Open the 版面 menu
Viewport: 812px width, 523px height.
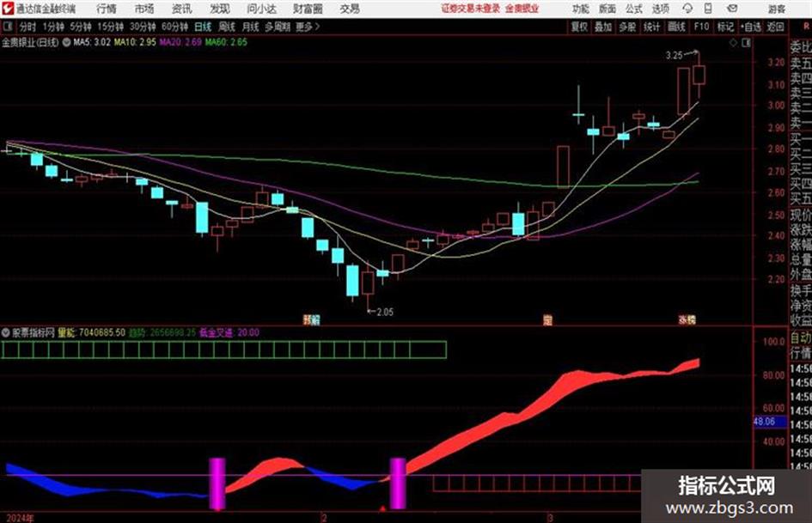tap(607, 9)
